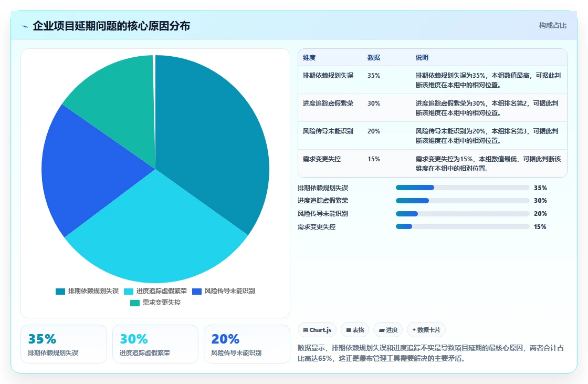This screenshot has width=588, height=384.
Task: Open the 20% 风险传导未能识别 stat card
Action: pos(247,344)
